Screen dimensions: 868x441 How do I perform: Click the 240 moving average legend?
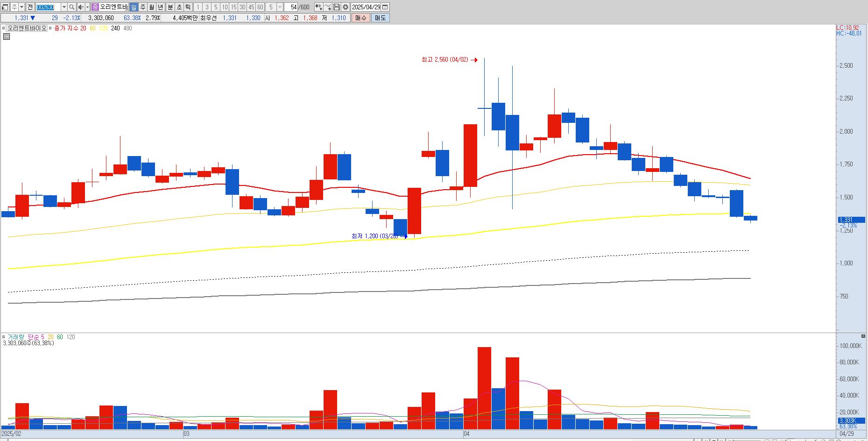click(115, 28)
